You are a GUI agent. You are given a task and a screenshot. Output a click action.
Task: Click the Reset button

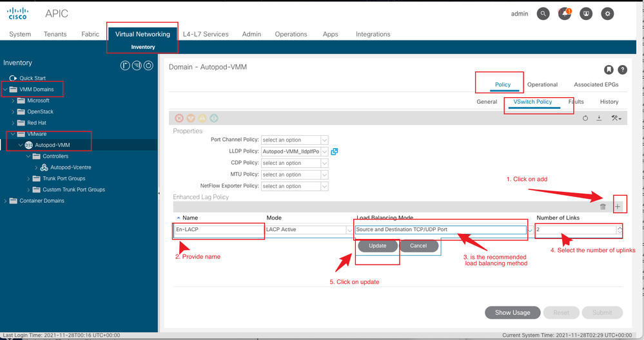click(561, 312)
